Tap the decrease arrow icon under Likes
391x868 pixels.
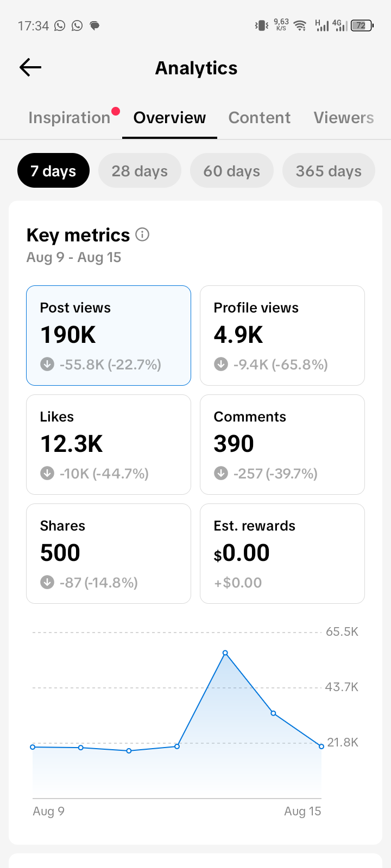47,473
